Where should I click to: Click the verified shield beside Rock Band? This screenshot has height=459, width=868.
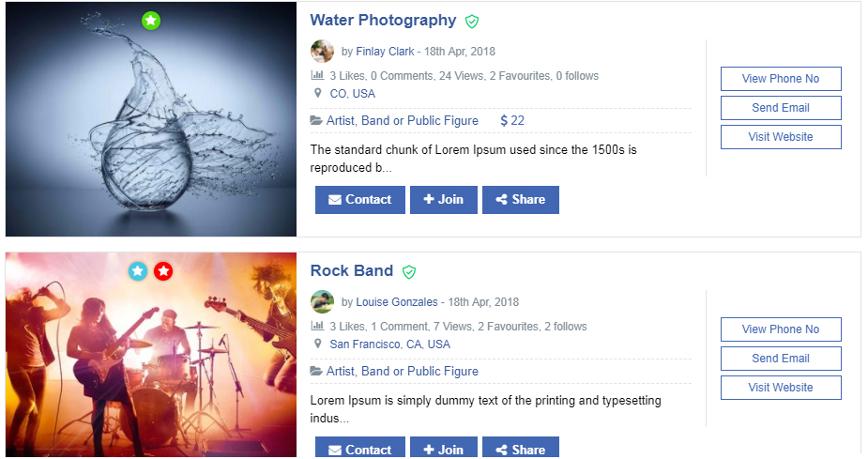[x=409, y=271]
